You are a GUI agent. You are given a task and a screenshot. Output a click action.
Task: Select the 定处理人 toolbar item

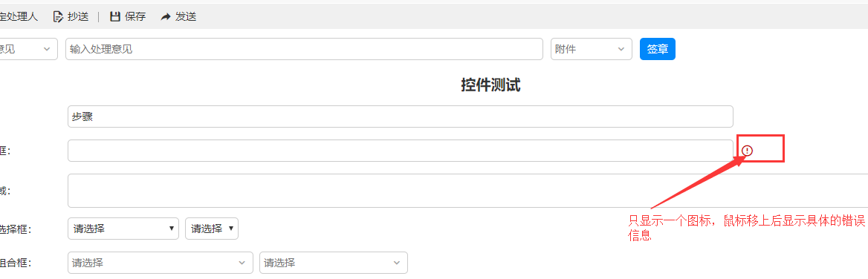point(19,16)
